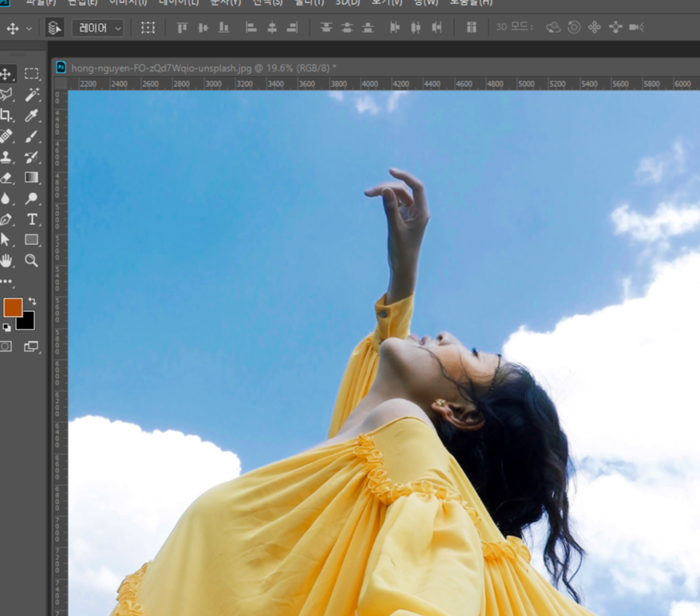The height and width of the screenshot is (616, 700).
Task: Click the ruler origin corner box
Action: pyautogui.click(x=61, y=84)
